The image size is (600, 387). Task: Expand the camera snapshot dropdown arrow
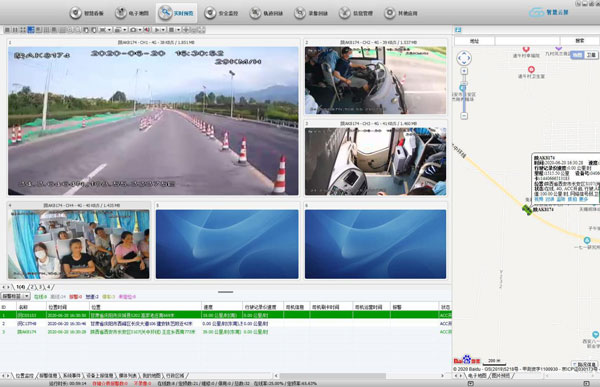(140, 29)
